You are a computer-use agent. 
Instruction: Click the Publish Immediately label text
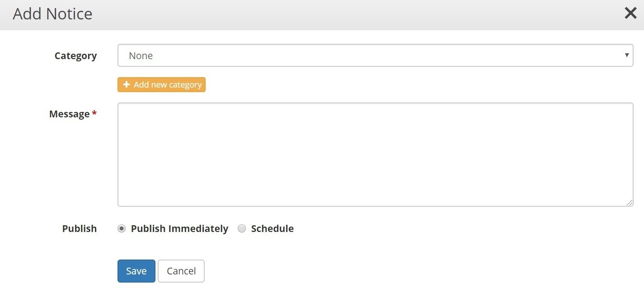coord(179,228)
